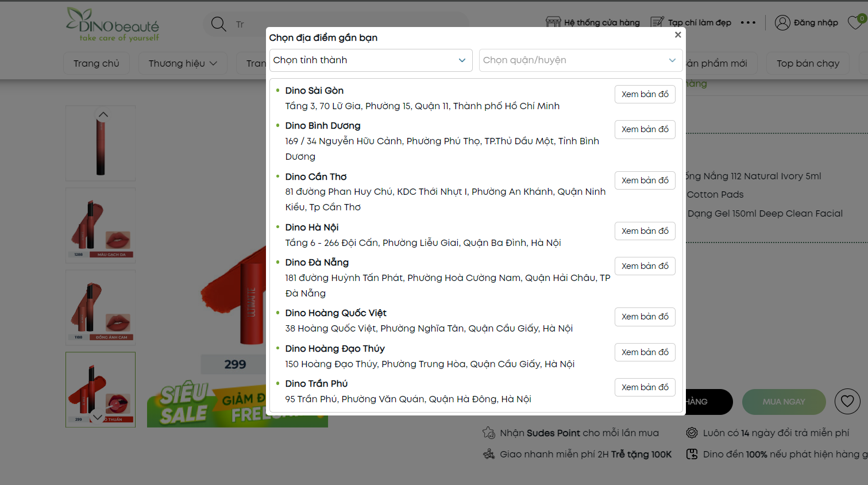Move to previous thumbnails with up chevron
This screenshot has height=485, width=868.
pyautogui.click(x=103, y=114)
